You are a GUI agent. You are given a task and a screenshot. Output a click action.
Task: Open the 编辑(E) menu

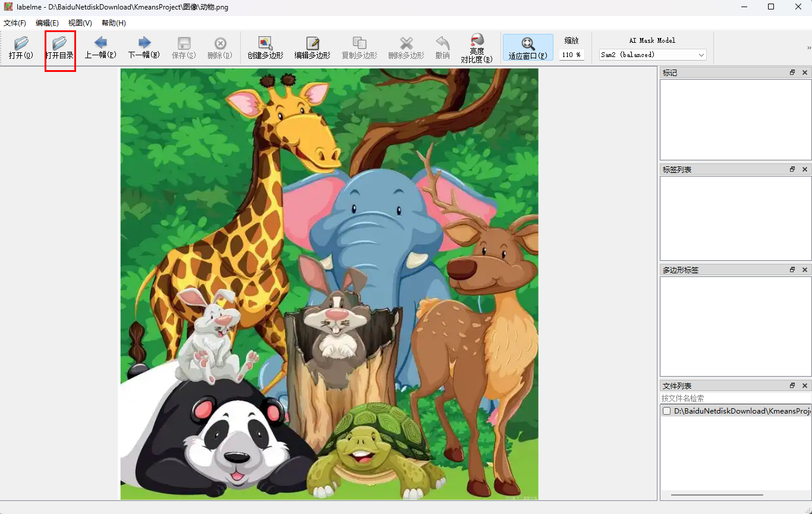47,23
